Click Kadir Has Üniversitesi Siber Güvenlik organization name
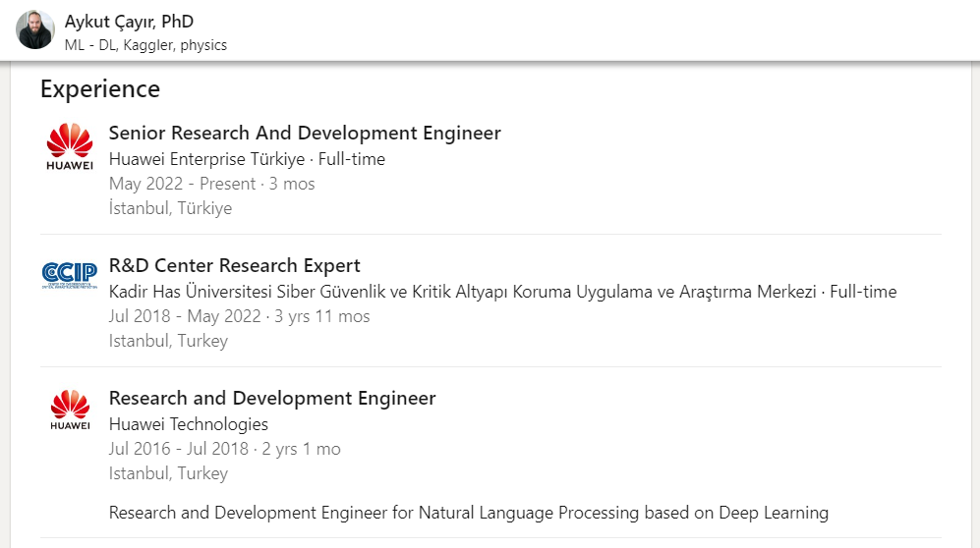 [x=462, y=292]
